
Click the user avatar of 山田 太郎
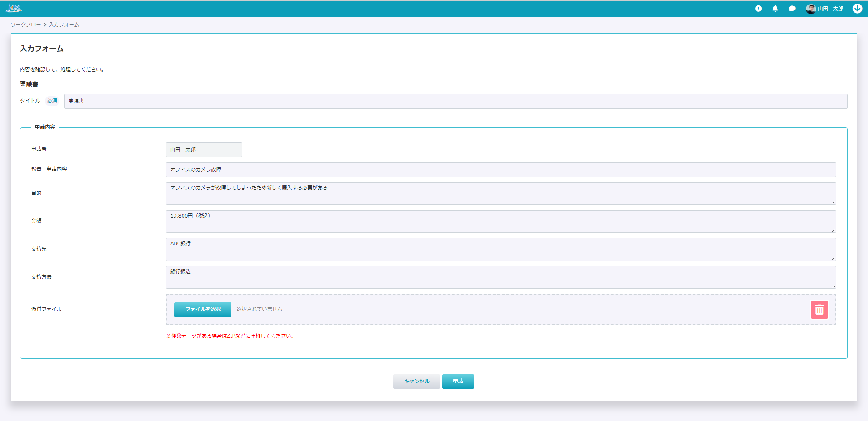810,9
